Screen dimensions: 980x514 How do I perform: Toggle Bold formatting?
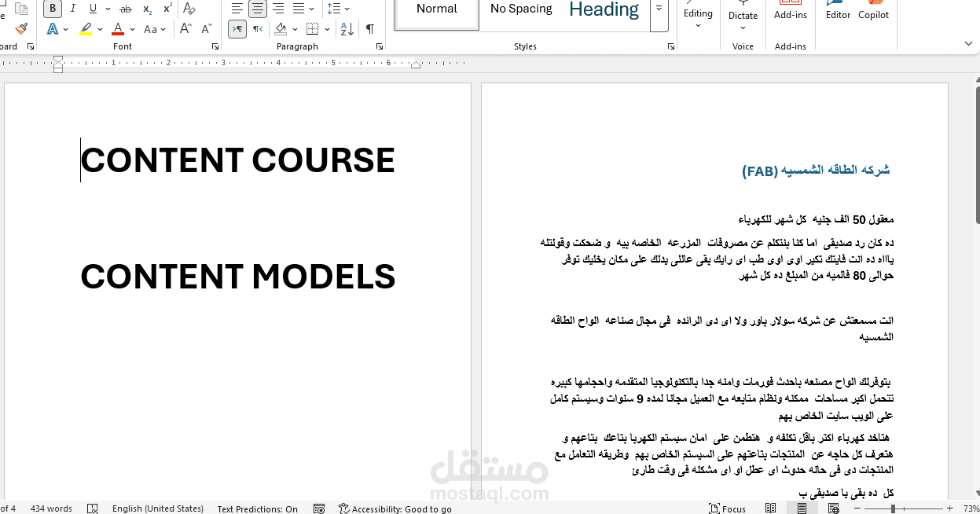coord(53,9)
